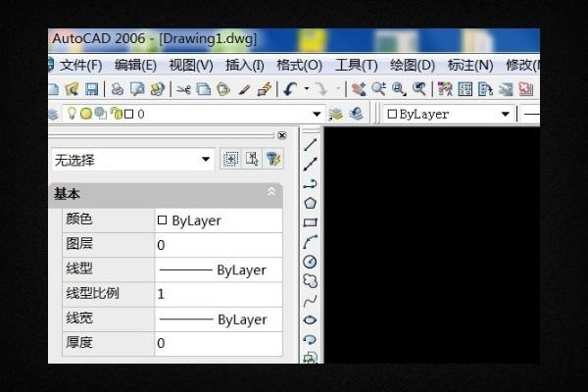The image size is (588, 392).
Task: Open the layer control dropdown arrow
Action: pyautogui.click(x=317, y=114)
